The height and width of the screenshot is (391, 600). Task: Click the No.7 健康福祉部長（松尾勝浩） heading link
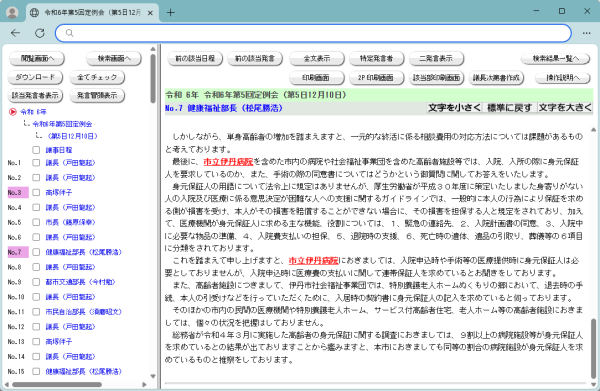tap(224, 108)
